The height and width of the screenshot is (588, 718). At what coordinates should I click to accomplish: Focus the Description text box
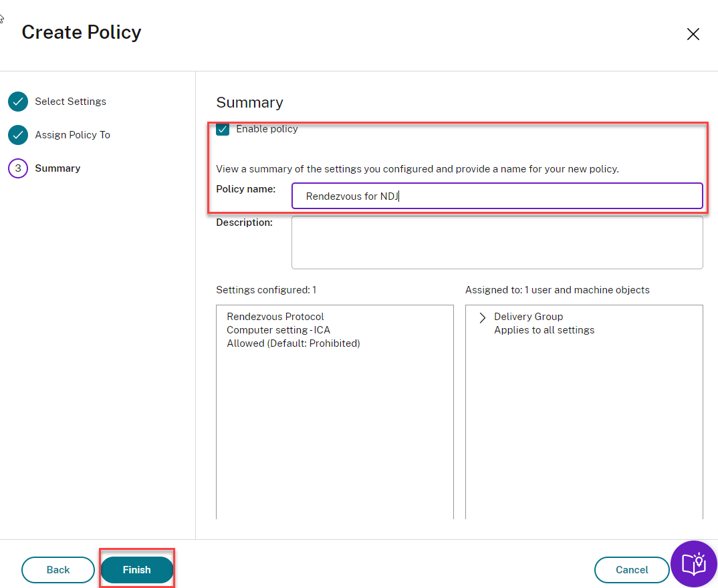click(x=497, y=243)
